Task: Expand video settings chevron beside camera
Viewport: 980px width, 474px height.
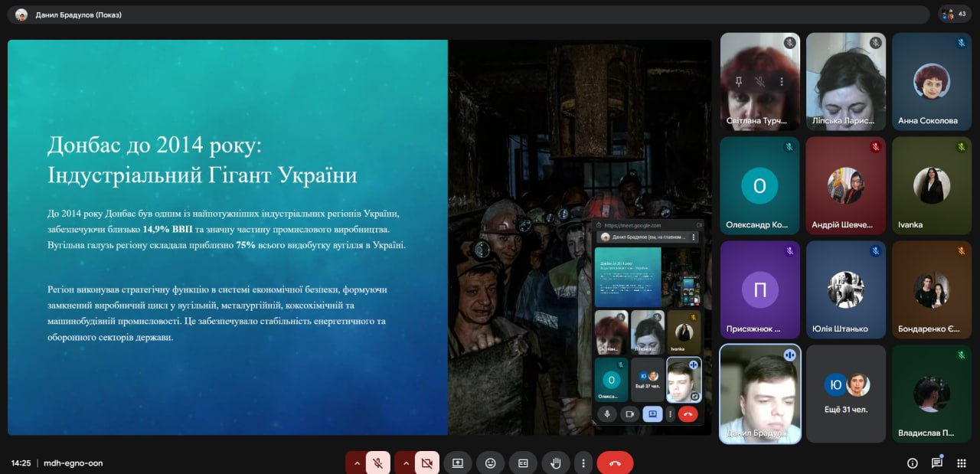Action: (x=406, y=463)
